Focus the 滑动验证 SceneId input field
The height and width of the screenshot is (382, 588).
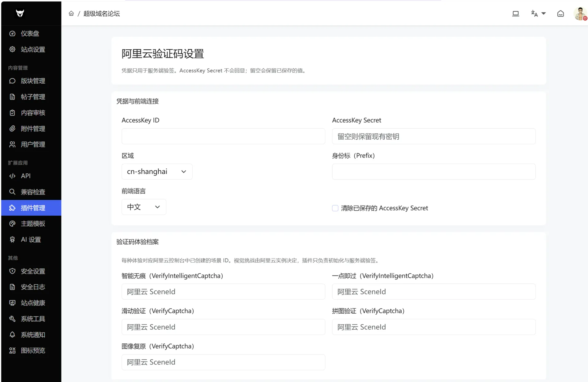pyautogui.click(x=223, y=327)
